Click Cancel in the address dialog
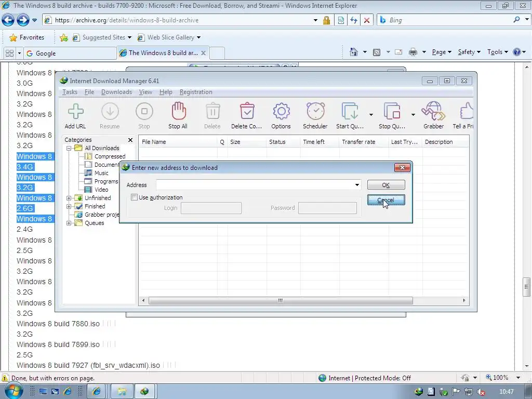The width and height of the screenshot is (532, 399). (386, 200)
